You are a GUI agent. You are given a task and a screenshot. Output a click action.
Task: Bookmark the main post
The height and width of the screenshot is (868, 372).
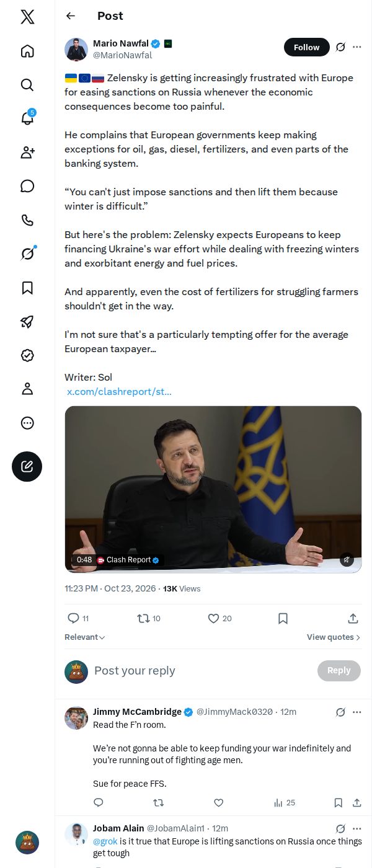pyautogui.click(x=283, y=618)
